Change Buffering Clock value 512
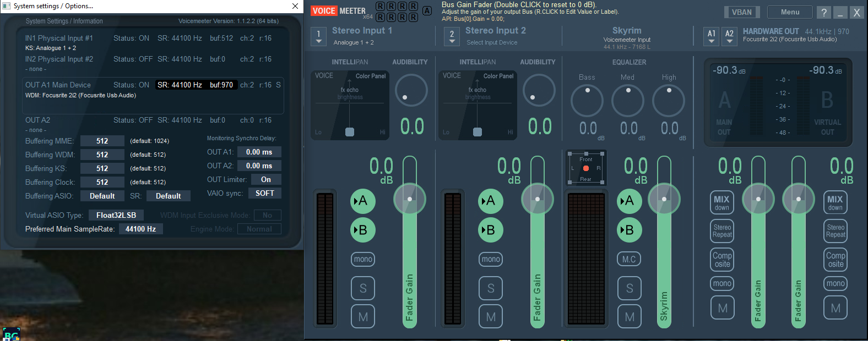 pos(102,182)
